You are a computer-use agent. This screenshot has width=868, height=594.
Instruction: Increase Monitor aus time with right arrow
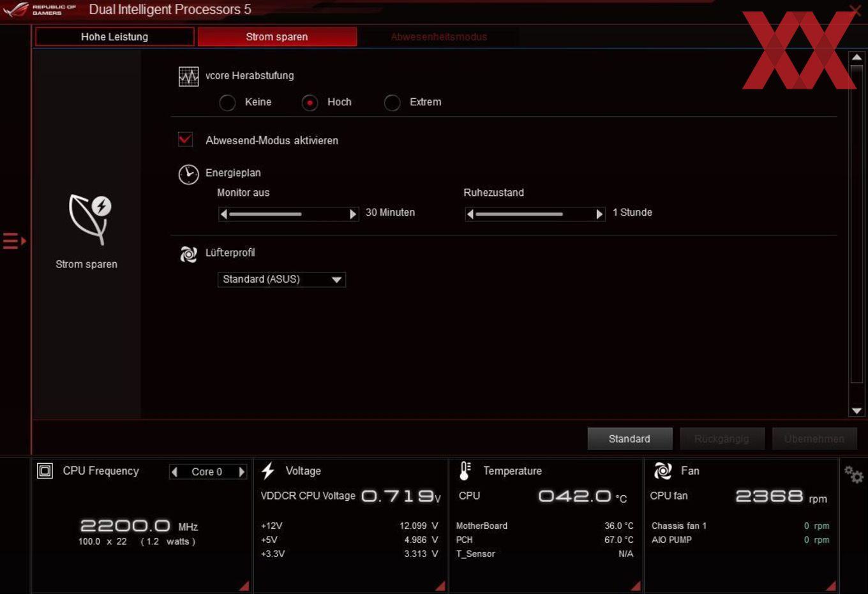pyautogui.click(x=353, y=214)
